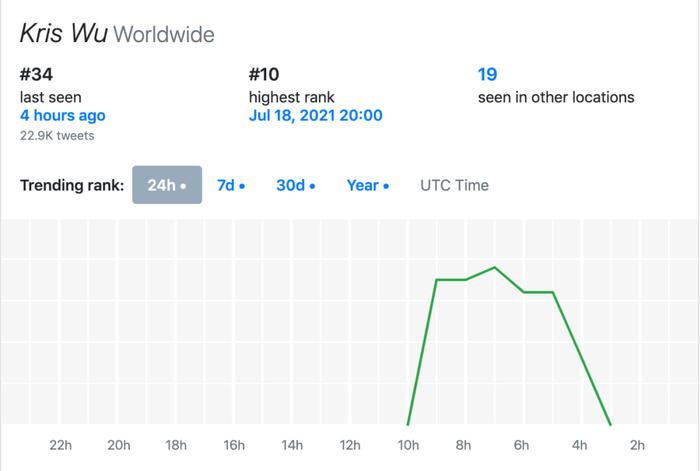Screen dimensions: 700x471
Task: Click the 12h label on chart axis
Action: pyautogui.click(x=350, y=445)
